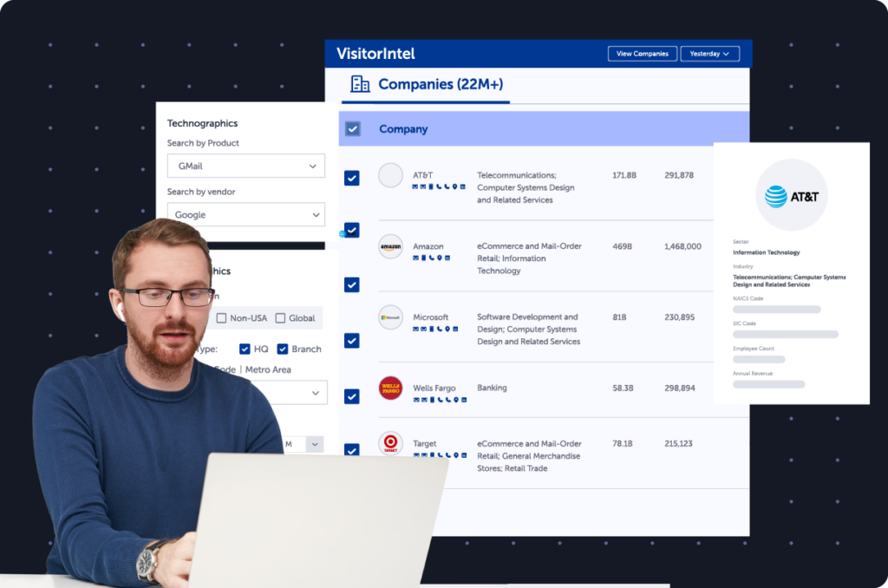Image resolution: width=888 pixels, height=588 pixels.
Task: Switch to the Companies (22M+) tab
Action: tap(426, 85)
